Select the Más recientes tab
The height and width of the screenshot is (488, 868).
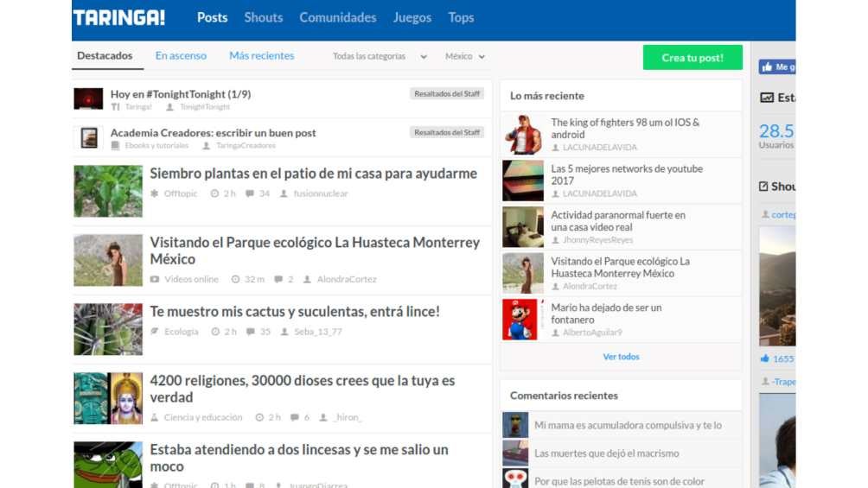pyautogui.click(x=261, y=56)
